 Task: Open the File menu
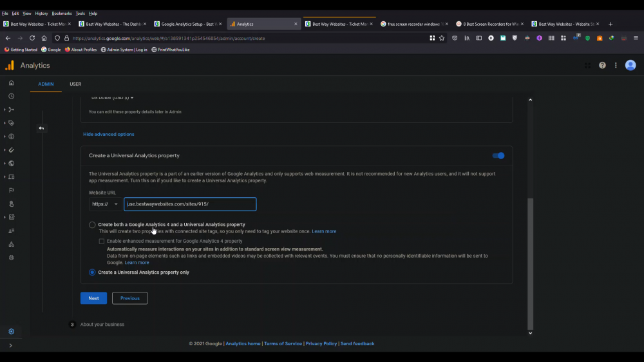[5, 13]
